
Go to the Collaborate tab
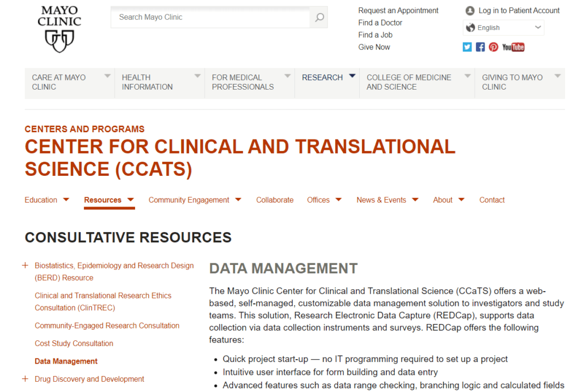(275, 200)
